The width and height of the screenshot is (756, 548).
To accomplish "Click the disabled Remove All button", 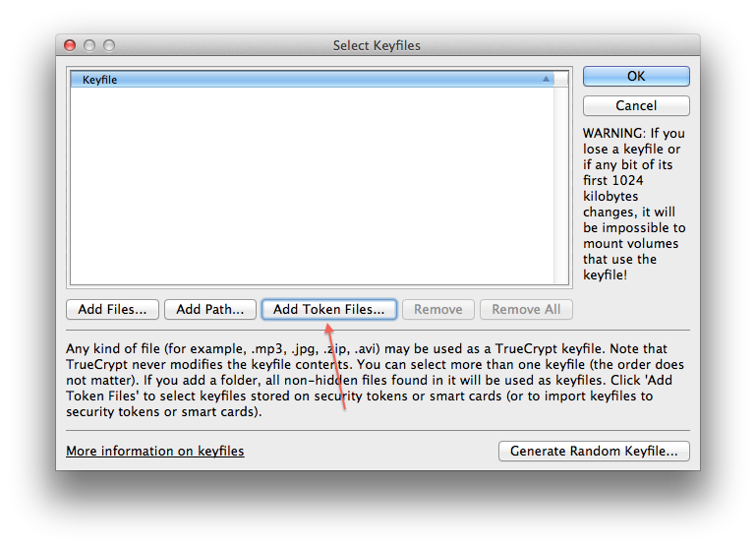I will [526, 309].
